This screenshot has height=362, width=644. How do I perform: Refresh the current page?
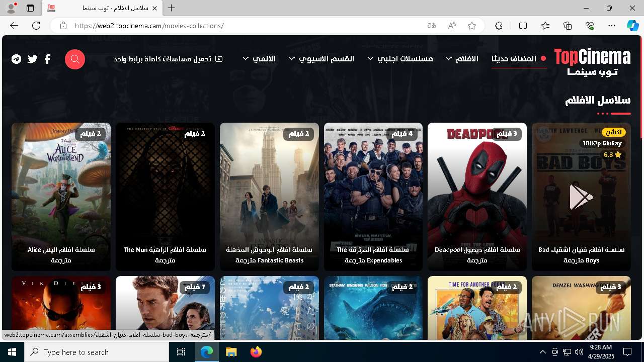coord(36,26)
